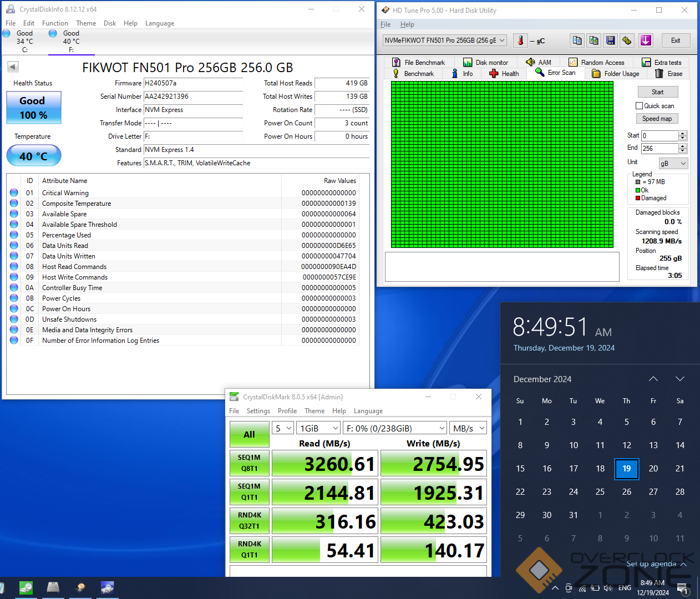Click the save (floppy disk) icon in HD Tune
Viewport: 700px width, 599px height.
pyautogui.click(x=610, y=40)
